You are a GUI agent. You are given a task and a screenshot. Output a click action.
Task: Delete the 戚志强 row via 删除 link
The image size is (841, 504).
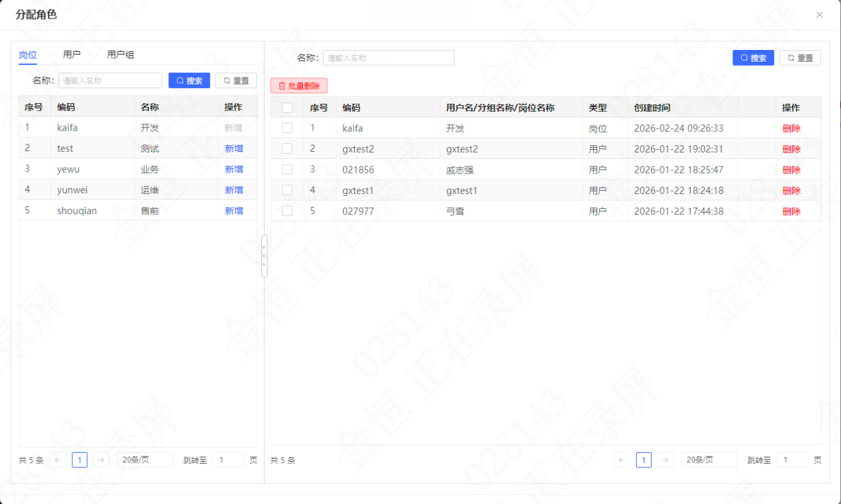pos(792,170)
